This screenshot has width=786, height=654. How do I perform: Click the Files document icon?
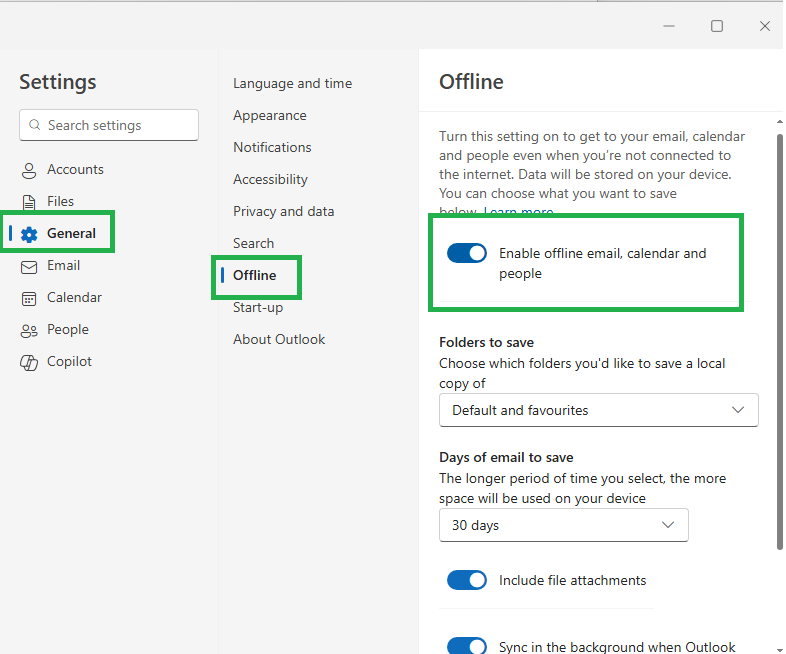point(29,202)
